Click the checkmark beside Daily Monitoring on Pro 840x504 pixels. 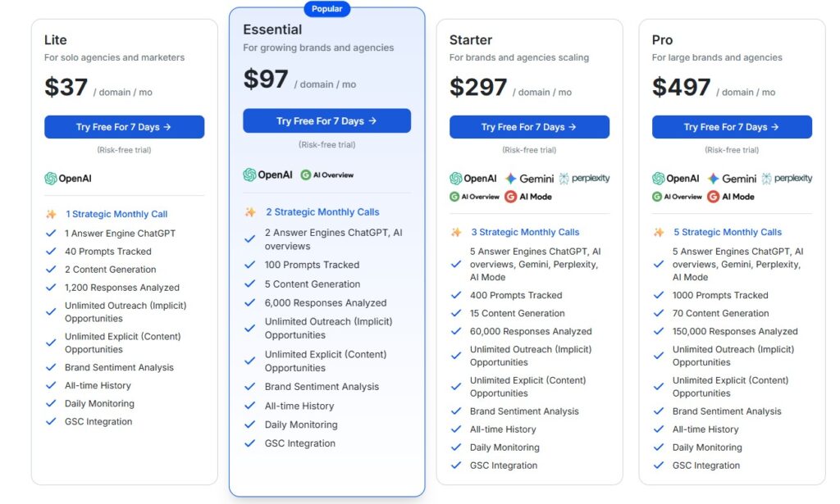point(657,447)
